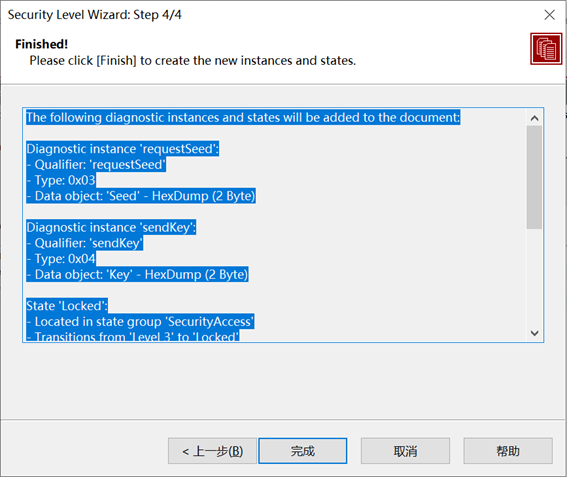This screenshot has height=477, width=567.
Task: Click the "Located in state group 'SecurityAccess'" line
Action: pyautogui.click(x=140, y=321)
